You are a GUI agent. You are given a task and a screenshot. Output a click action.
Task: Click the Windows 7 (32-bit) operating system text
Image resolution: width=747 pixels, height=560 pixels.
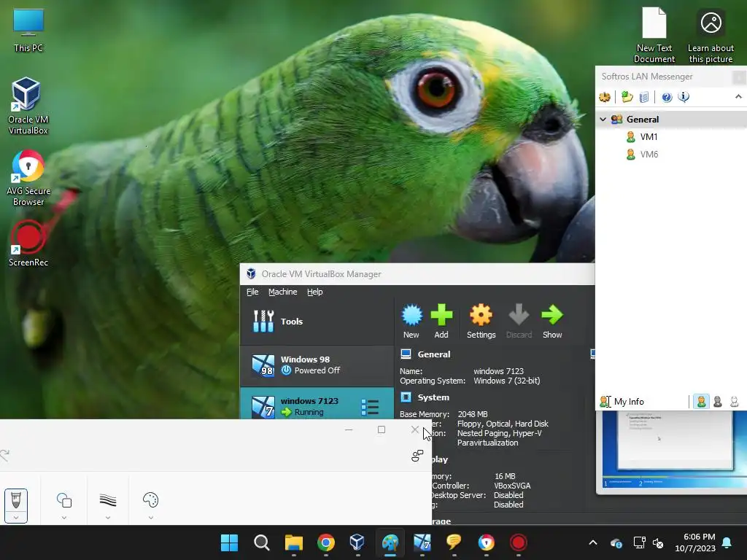(507, 381)
